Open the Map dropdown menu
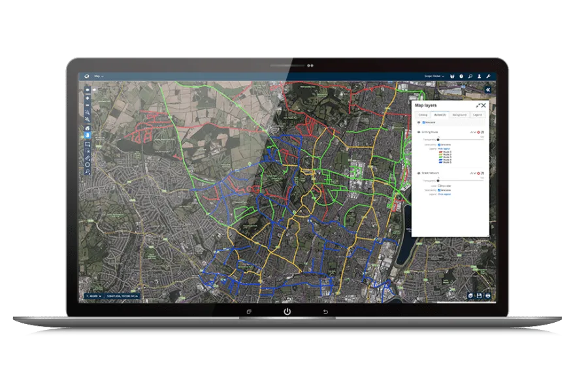Screen dimensions: 588x392 click(99, 76)
